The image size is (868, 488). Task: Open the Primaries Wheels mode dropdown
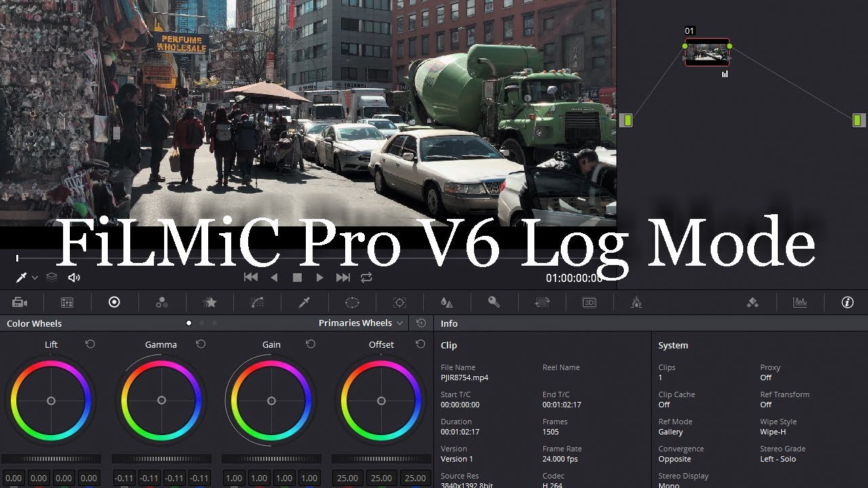361,323
